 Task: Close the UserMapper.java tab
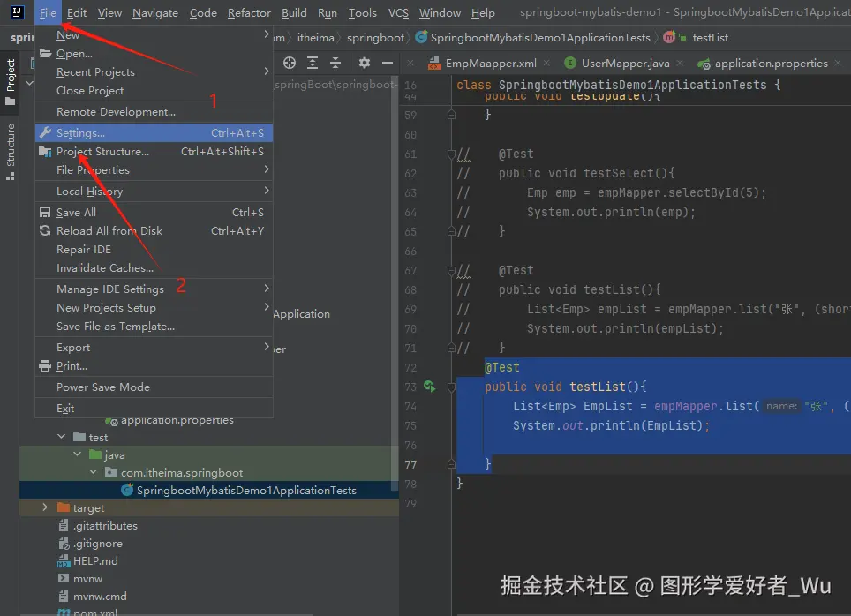coord(680,64)
